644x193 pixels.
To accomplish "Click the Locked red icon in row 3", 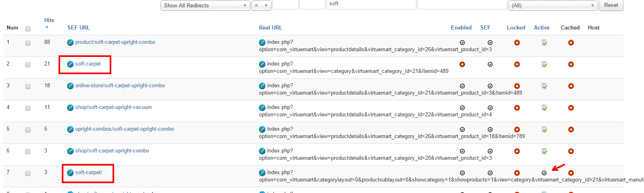I will pos(517,86).
